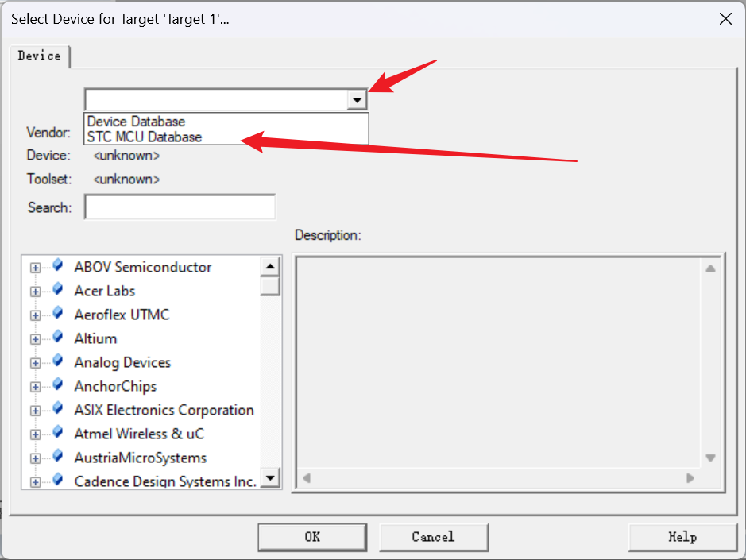Screen dimensions: 746x560
Task: Expand the Altium vendor node
Action: [x=35, y=339]
